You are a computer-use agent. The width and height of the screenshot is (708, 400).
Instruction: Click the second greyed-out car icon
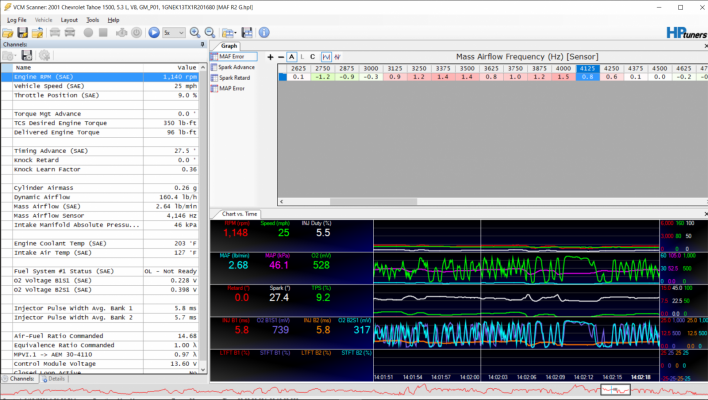pyautogui.click(x=70, y=33)
